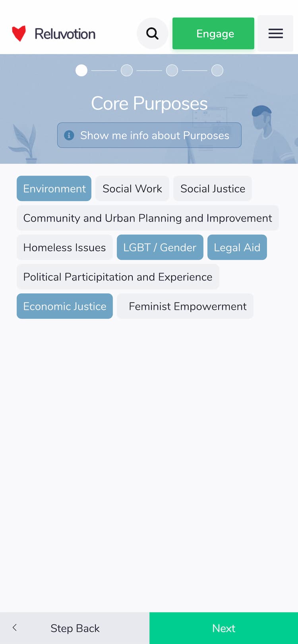Image resolution: width=298 pixels, height=644 pixels.
Task: Jump to second progress step dot
Action: click(x=127, y=70)
